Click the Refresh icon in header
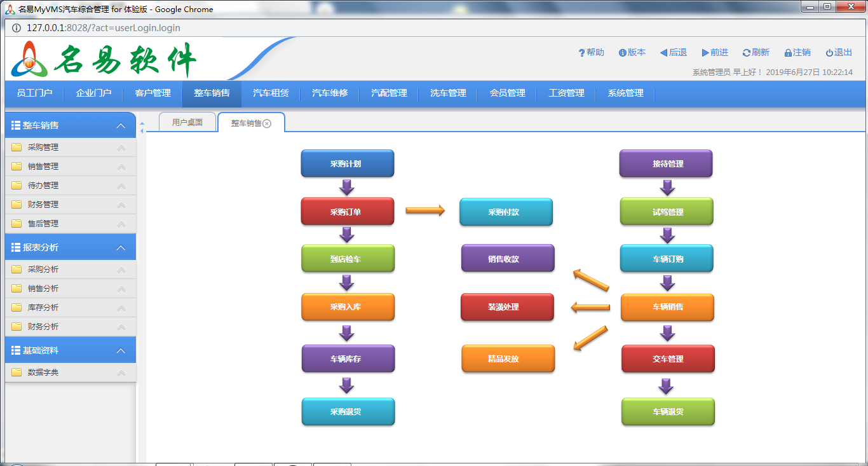 (746, 53)
